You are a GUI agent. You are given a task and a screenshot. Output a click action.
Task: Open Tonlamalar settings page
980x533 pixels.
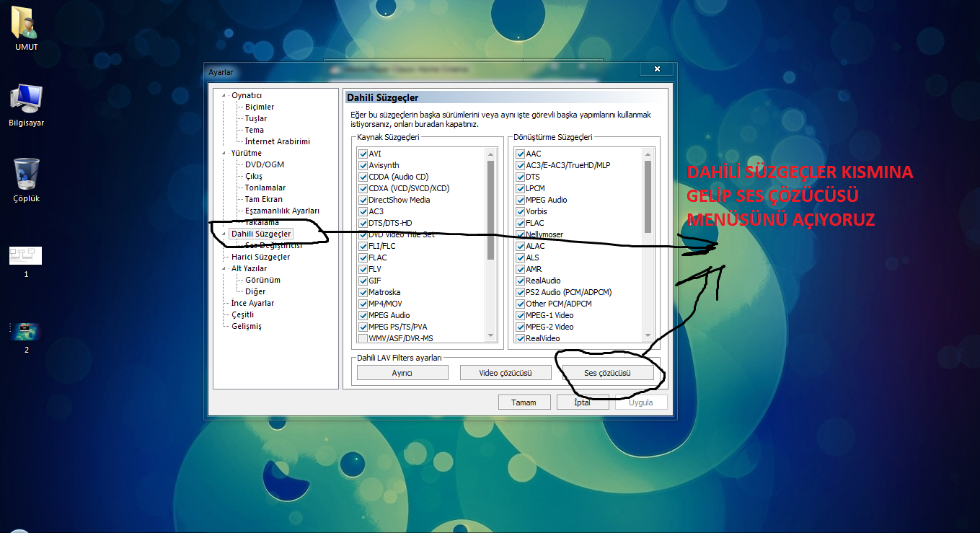(x=265, y=188)
